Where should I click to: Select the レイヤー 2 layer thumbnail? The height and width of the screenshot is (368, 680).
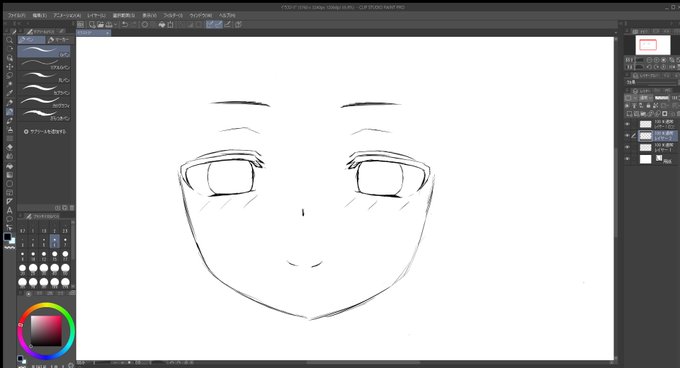pyautogui.click(x=646, y=136)
